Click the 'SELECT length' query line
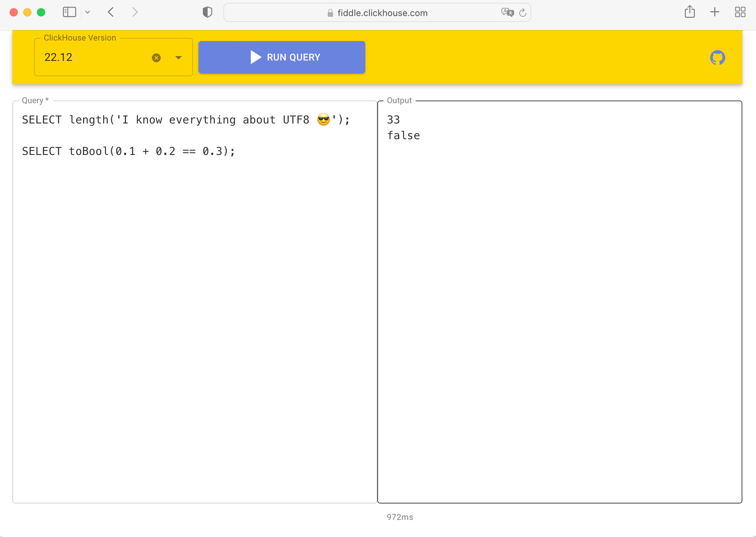756x537 pixels. [x=186, y=120]
